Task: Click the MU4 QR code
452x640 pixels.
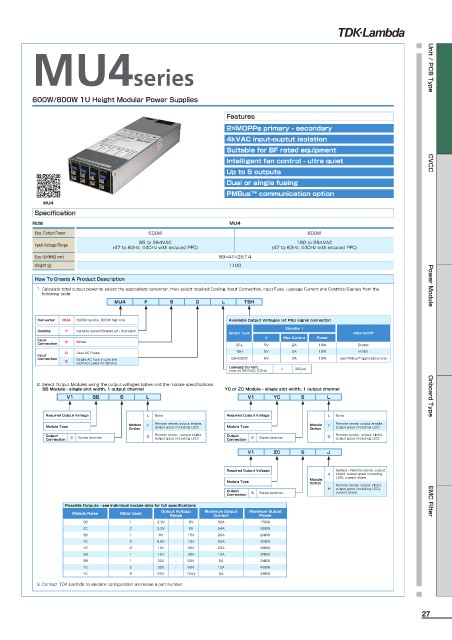Action: point(48,186)
